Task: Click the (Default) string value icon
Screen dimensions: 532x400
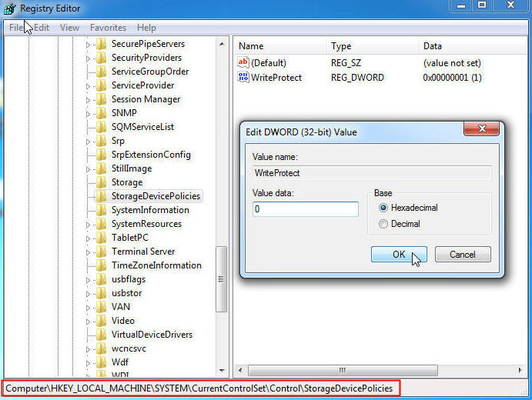Action: click(243, 62)
